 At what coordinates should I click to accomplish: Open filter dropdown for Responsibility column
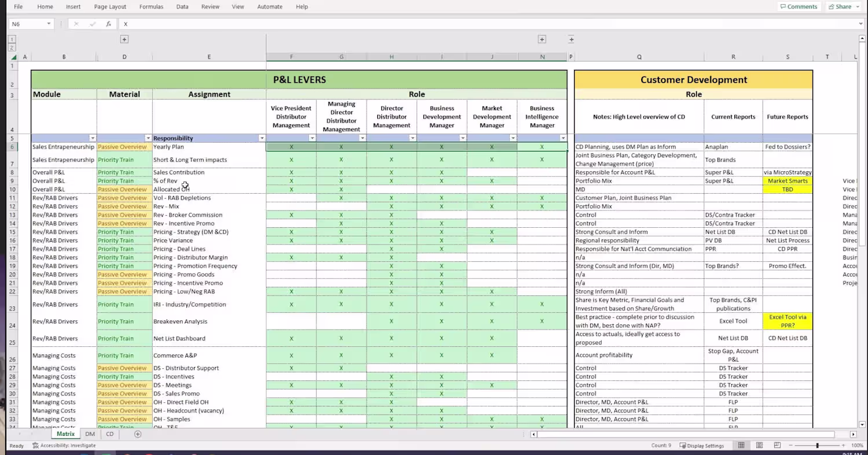click(x=262, y=138)
